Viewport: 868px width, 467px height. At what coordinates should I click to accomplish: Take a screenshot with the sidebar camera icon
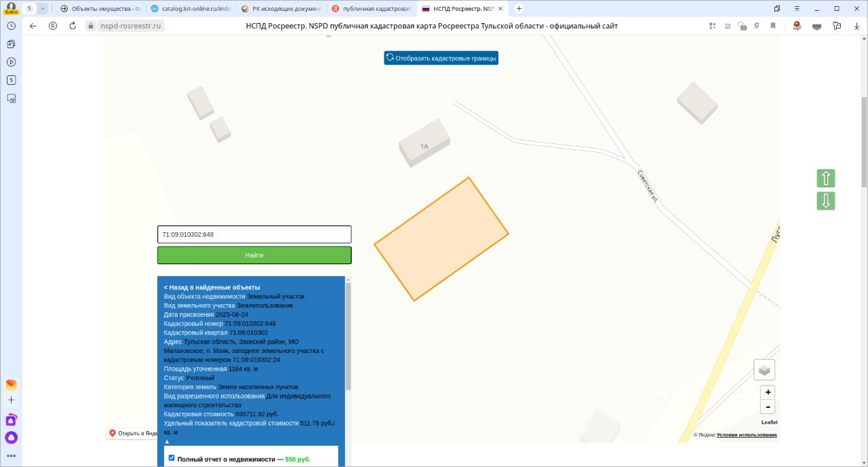[11, 98]
